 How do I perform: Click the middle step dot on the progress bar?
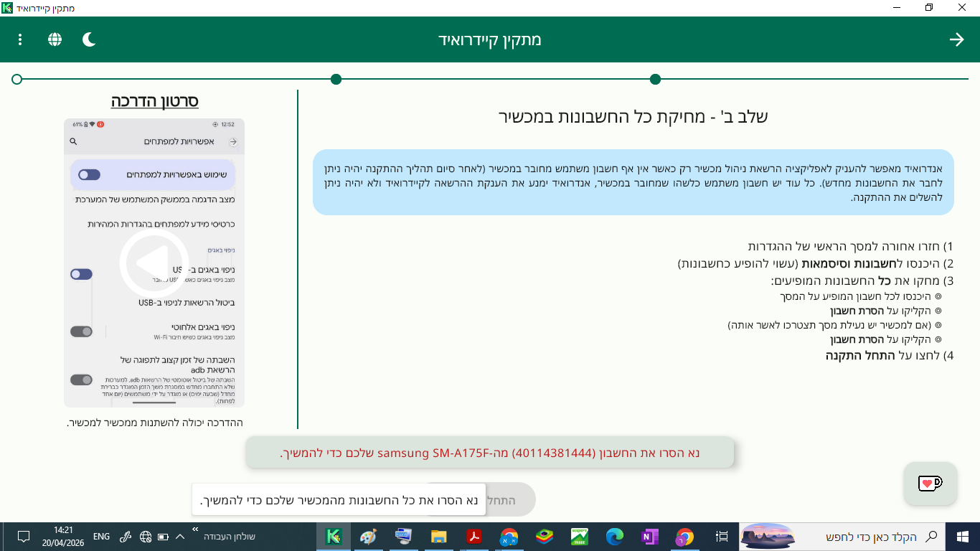(336, 79)
